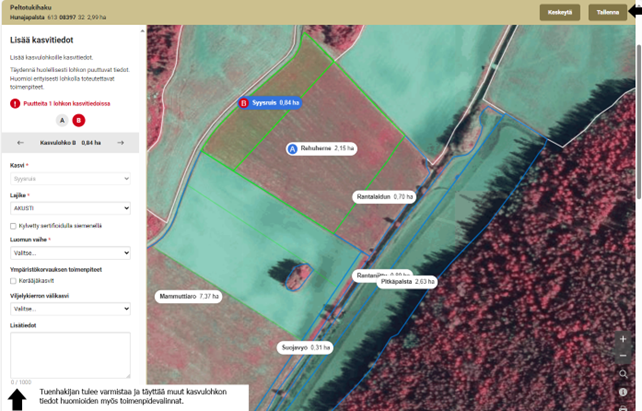The image size is (642, 411).
Task: Open the map search magnifier tool
Action: [x=623, y=374]
